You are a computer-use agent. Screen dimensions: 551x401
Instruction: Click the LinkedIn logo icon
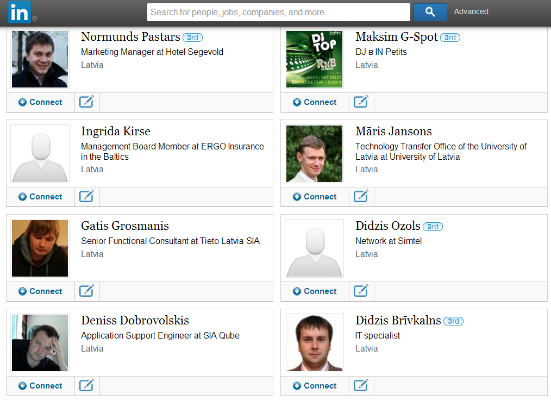tap(19, 12)
